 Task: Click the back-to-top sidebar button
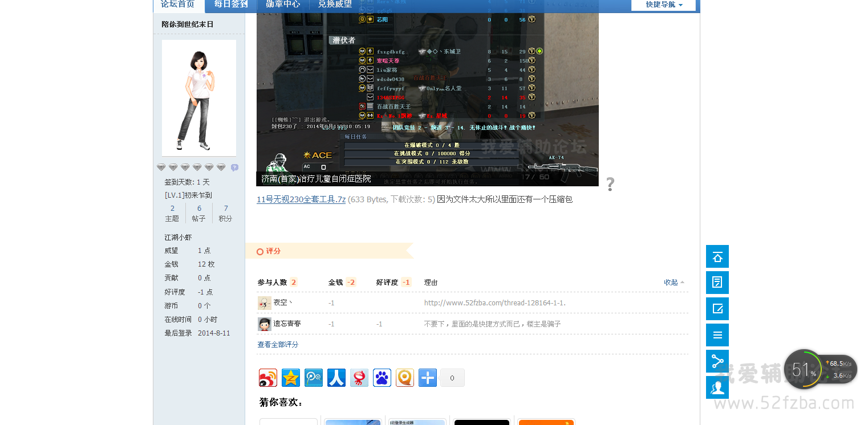pos(717,256)
